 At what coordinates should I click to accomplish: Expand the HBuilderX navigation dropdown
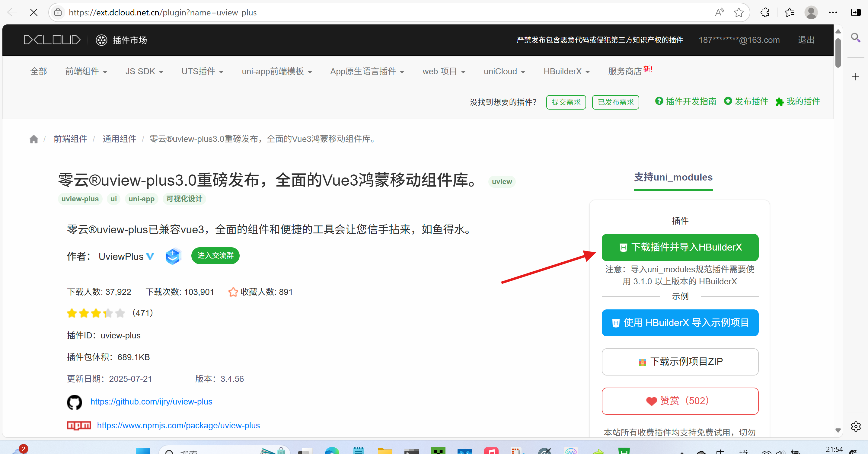(566, 71)
